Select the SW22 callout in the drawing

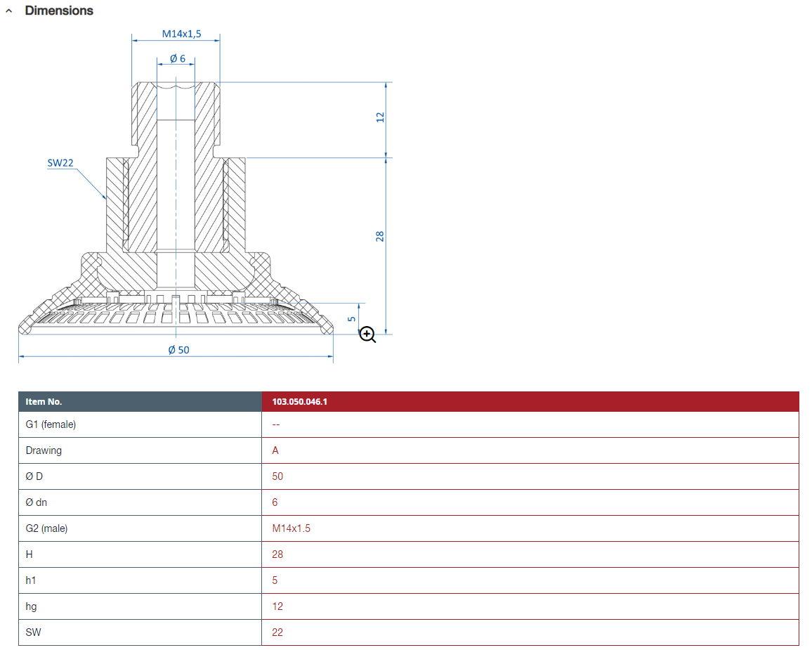(x=60, y=163)
